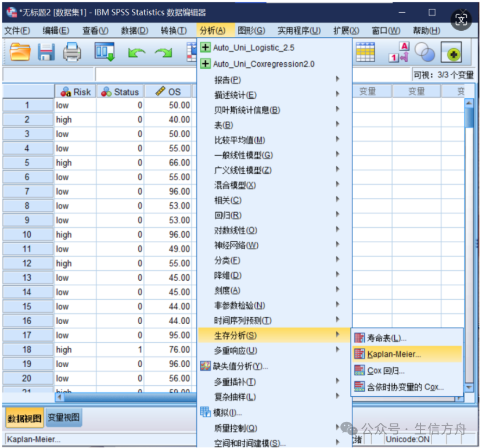Image resolution: width=482 pixels, height=448 pixels.
Task: Select the Risk column header
Action: pyautogui.click(x=75, y=91)
